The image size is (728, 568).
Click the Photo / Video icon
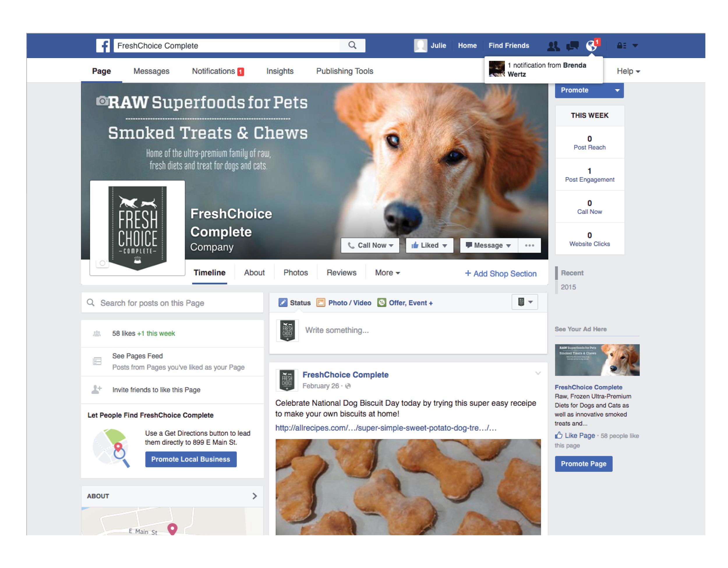[321, 303]
